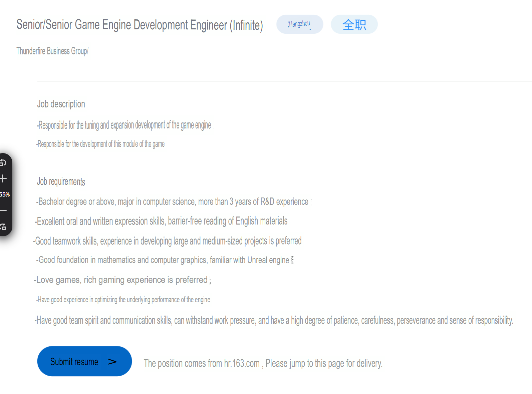
Task: Click the job title Senior Game Engine Development Engineer
Action: (x=140, y=25)
